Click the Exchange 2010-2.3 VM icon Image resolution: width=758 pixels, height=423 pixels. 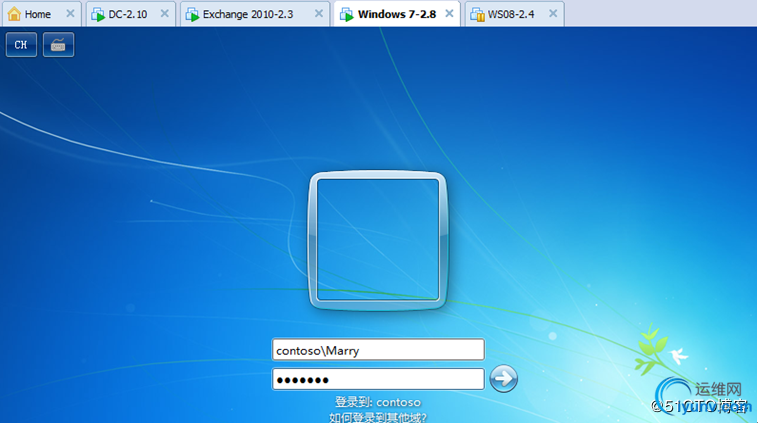coord(192,15)
